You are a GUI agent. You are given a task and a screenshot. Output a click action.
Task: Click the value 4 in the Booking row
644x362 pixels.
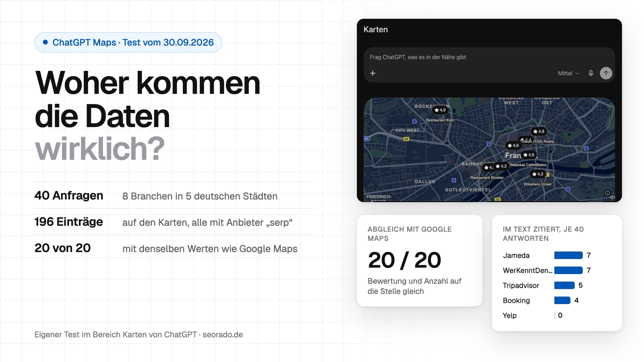coord(576,300)
